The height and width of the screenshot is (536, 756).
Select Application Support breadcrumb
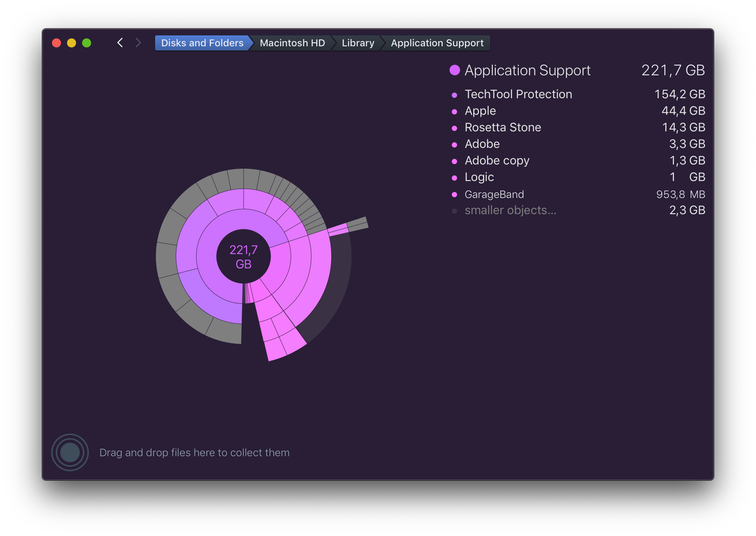point(437,43)
